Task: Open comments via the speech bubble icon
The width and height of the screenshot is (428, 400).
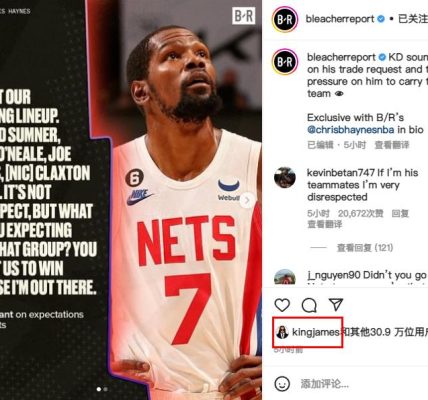Action: (309, 305)
